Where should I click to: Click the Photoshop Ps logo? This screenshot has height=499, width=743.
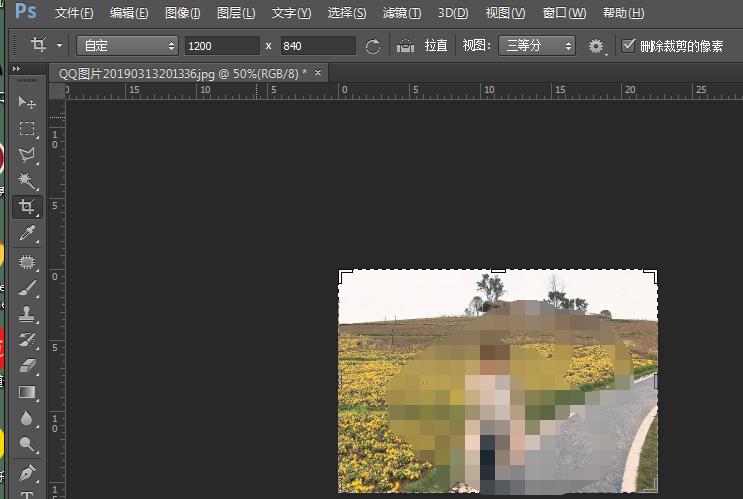26,11
